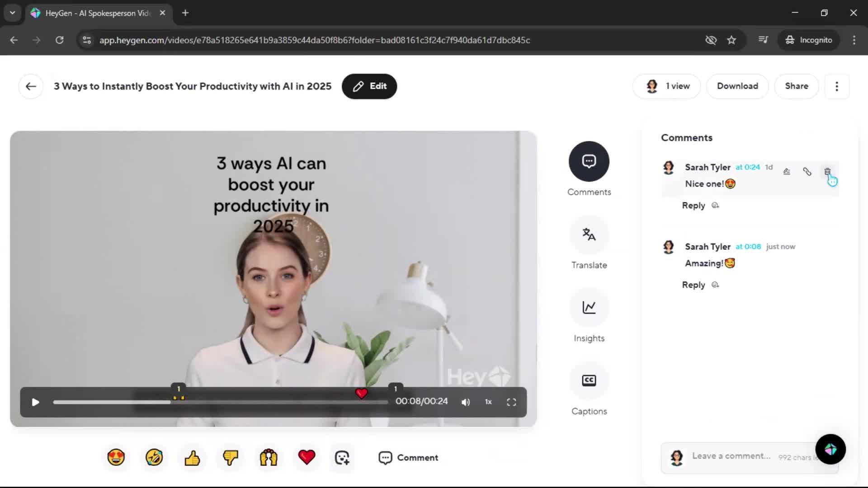Mute the video volume
Screen dimensions: 868x488
[466, 402]
